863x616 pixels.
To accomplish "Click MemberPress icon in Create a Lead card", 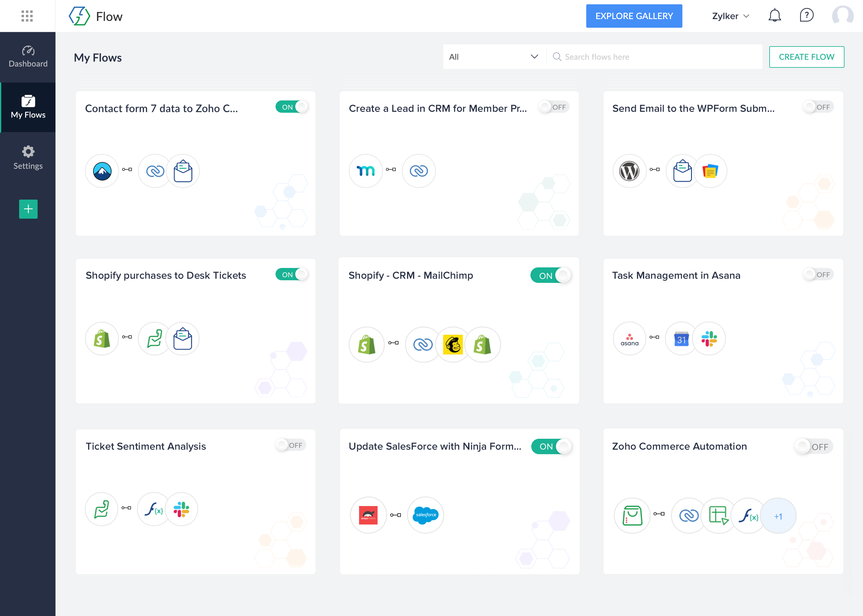I will tap(366, 171).
